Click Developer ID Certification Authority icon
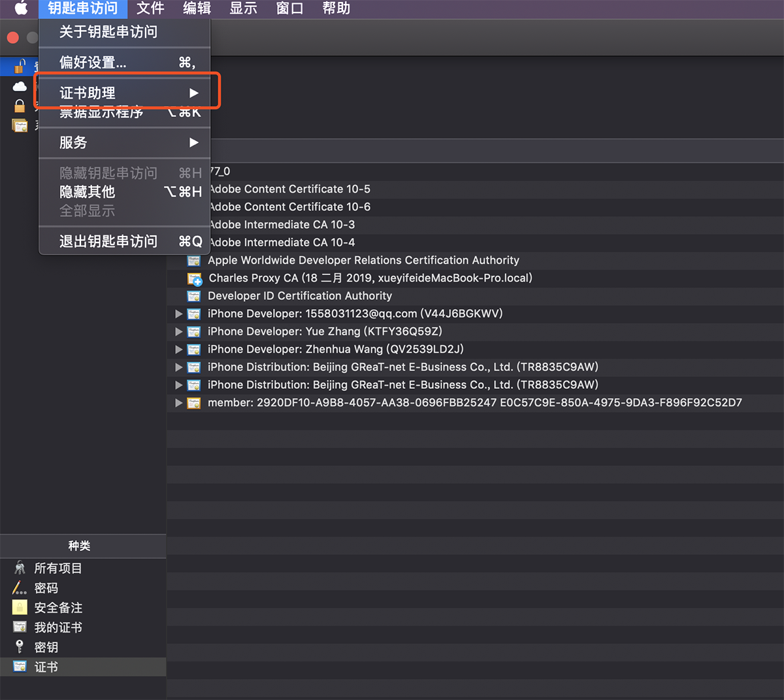The width and height of the screenshot is (784, 700). [x=194, y=296]
